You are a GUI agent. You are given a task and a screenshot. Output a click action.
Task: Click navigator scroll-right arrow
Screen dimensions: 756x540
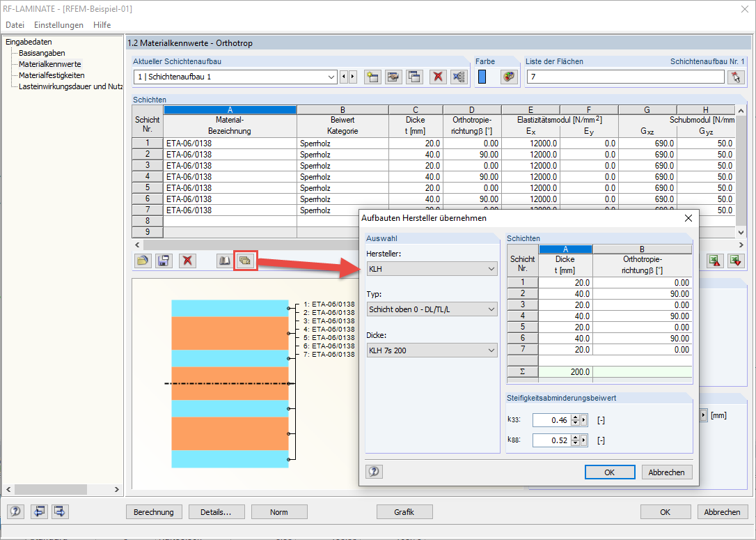click(x=117, y=489)
